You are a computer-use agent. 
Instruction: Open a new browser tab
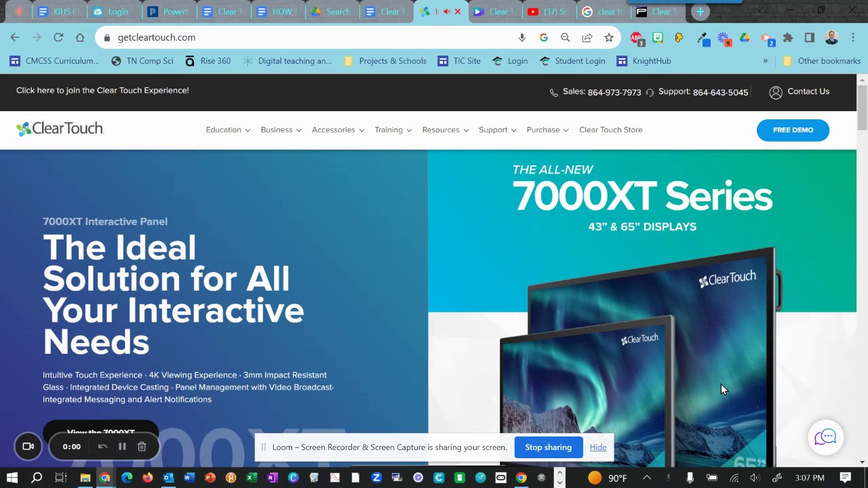701,12
